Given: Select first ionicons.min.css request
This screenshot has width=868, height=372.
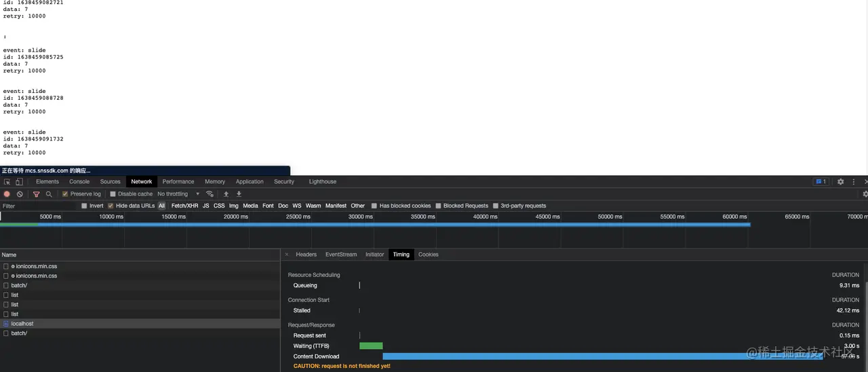Looking at the screenshot, I should coord(140,267).
